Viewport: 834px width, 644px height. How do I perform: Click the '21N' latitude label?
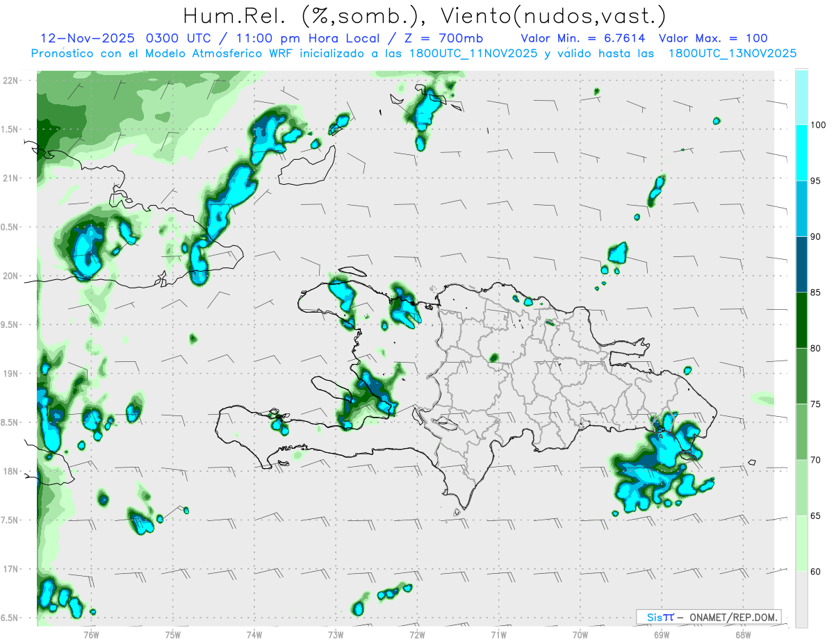coord(12,179)
